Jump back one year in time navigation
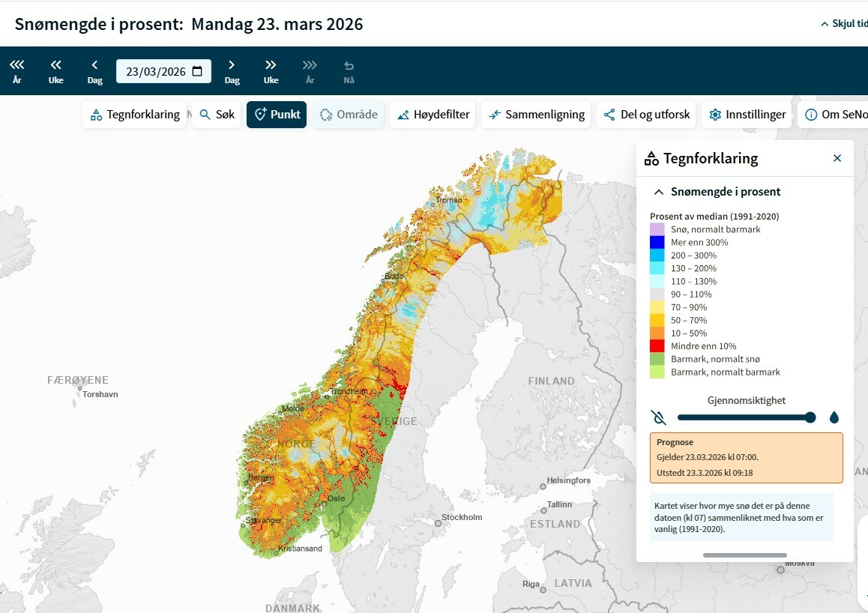868x613 pixels. [x=17, y=72]
